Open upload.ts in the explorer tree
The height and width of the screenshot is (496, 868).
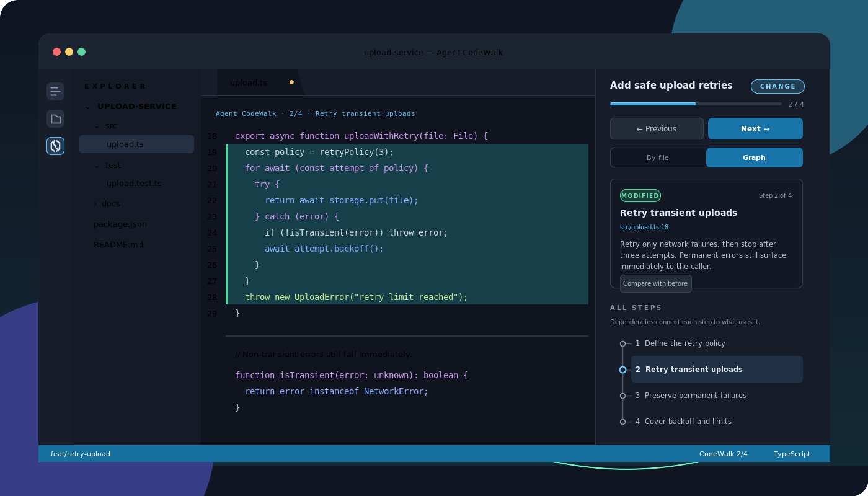(x=136, y=144)
